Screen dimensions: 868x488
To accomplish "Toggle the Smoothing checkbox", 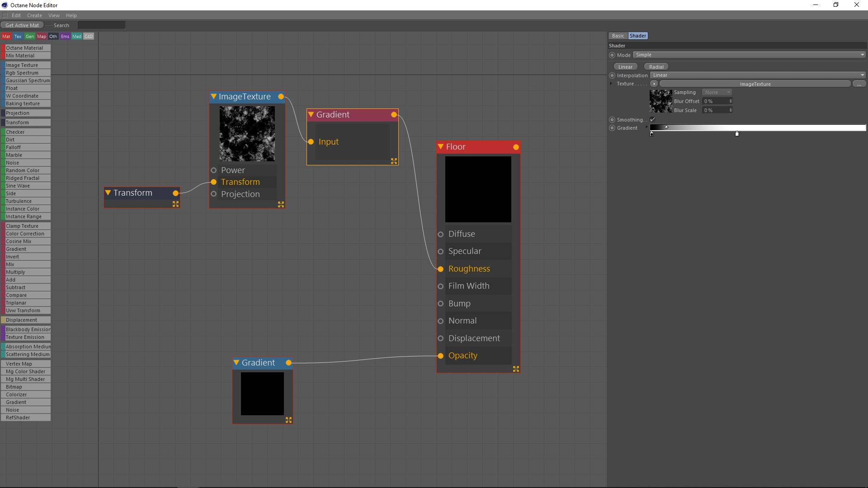I will point(652,120).
